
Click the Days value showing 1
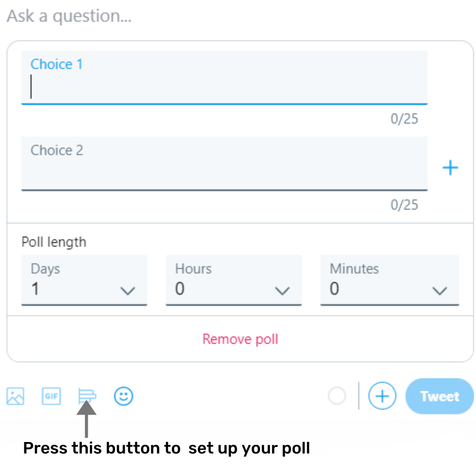coord(35,289)
